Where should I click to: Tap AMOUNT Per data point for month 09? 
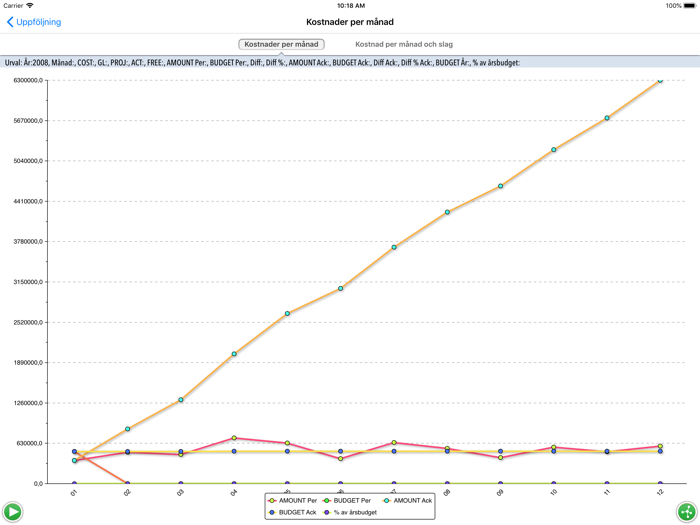(500, 458)
